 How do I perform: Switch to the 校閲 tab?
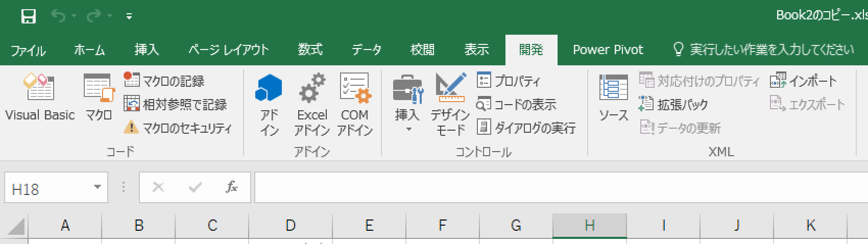(x=422, y=50)
